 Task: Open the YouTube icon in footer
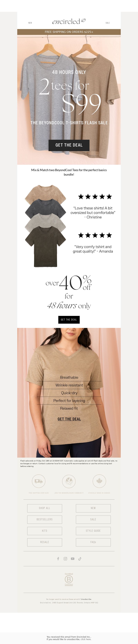(72, 559)
